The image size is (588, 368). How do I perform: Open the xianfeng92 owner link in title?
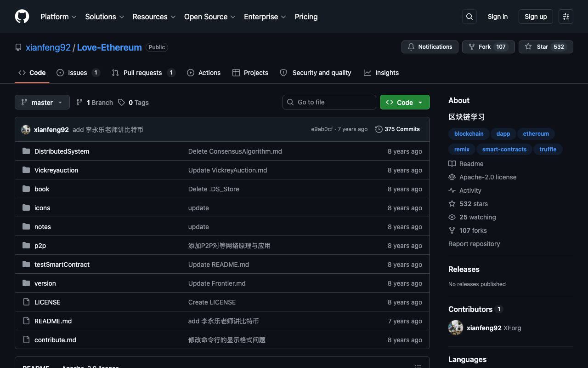tap(48, 47)
